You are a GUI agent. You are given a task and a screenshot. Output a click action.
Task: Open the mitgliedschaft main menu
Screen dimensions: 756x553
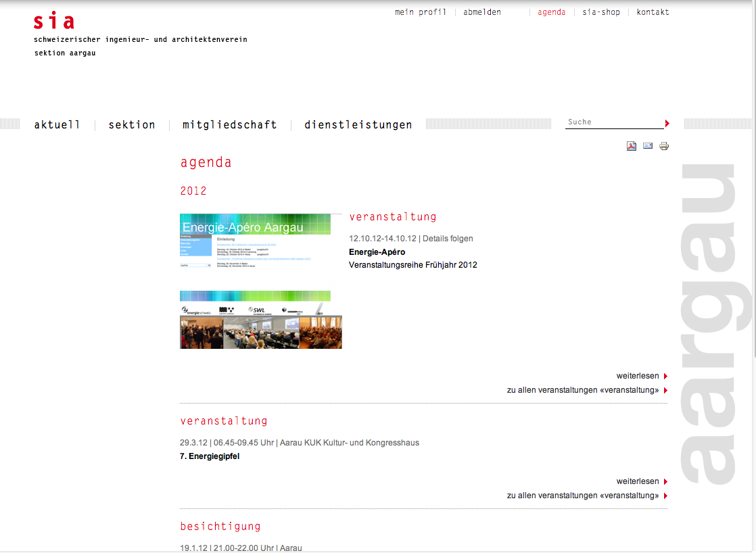[230, 125]
